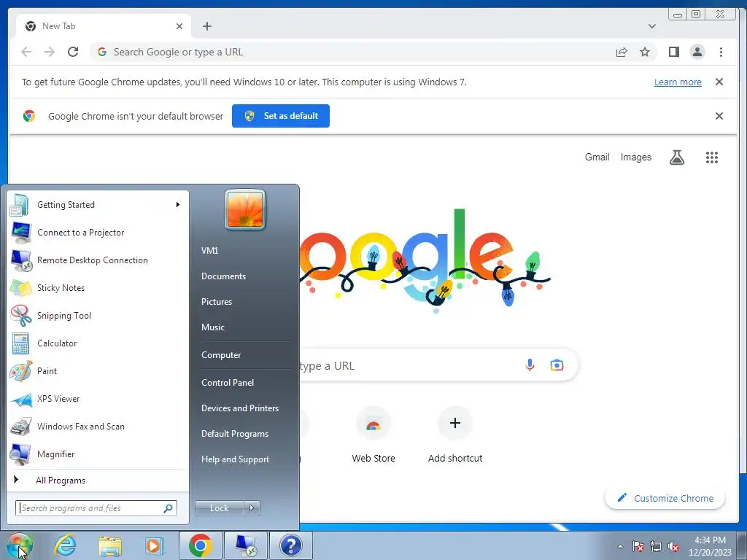Open Default Programs
This screenshot has height=560, width=747.
235,434
